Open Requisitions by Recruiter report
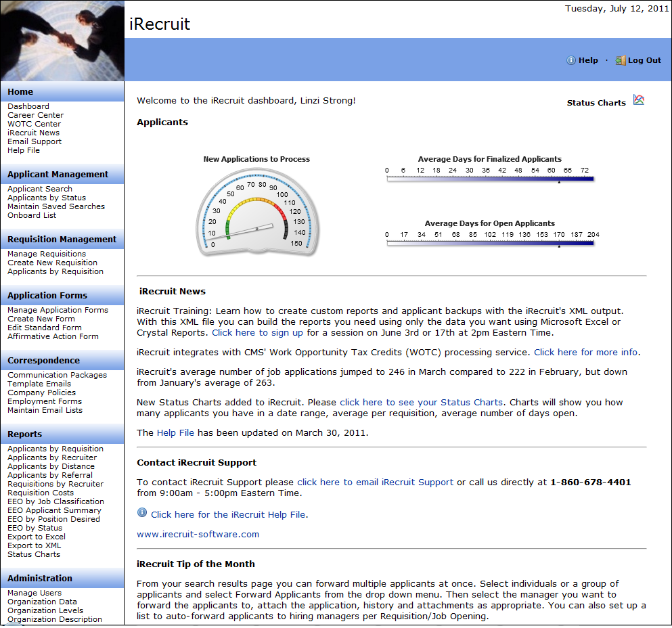This screenshot has width=672, height=628. (55, 484)
